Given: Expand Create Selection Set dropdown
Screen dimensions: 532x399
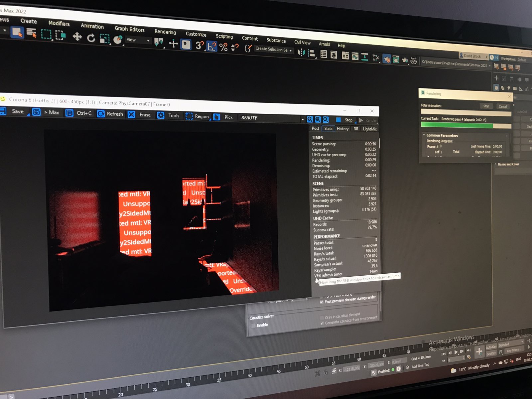Looking at the screenshot, I should click(x=274, y=49).
